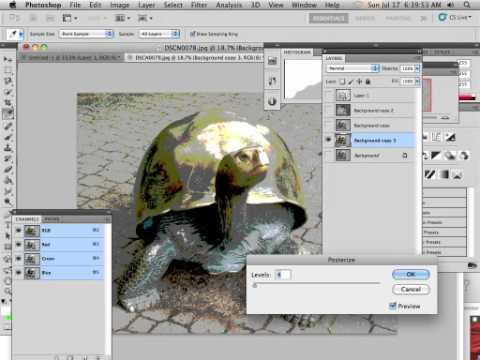This screenshot has height=360, width=480.
Task: Click lock icon on Background layer
Action: (x=405, y=155)
